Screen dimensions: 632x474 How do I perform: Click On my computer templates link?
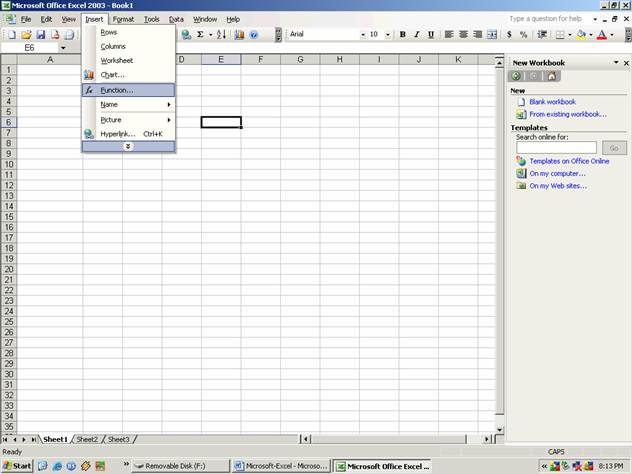[557, 174]
